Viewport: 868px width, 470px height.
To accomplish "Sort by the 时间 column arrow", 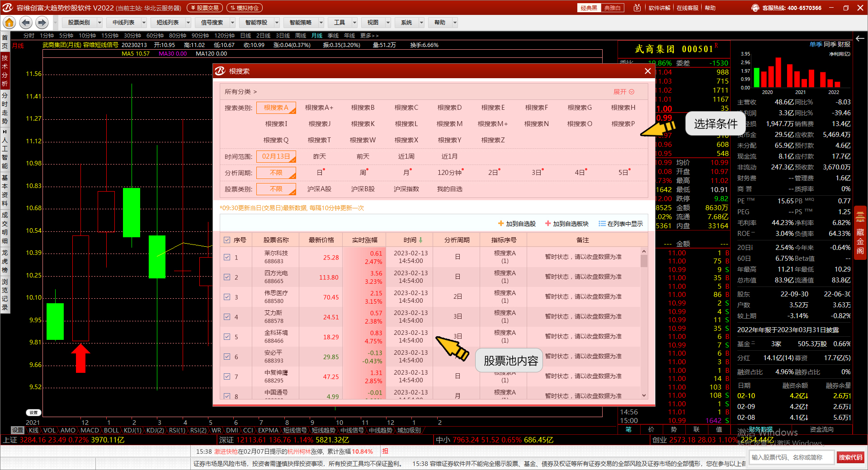I will coord(421,240).
